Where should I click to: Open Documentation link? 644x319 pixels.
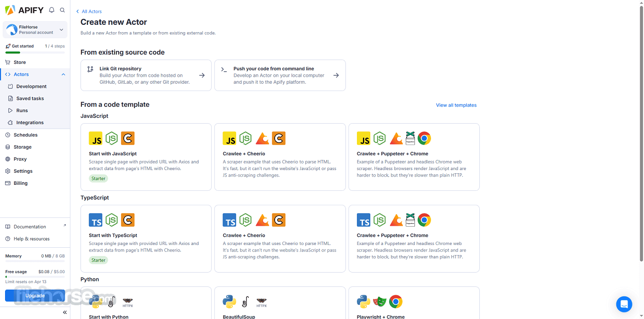point(30,227)
